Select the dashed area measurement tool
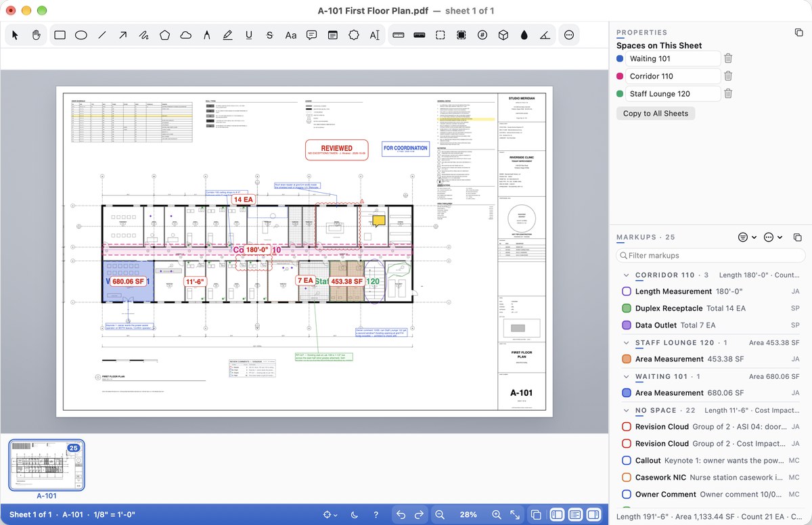The image size is (812, 525). 440,35
